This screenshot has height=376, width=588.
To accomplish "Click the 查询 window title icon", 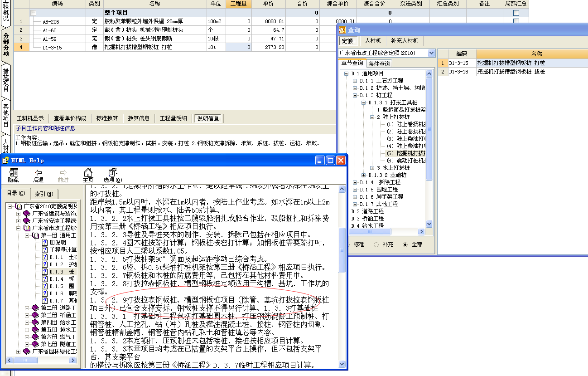I will tap(342, 30).
